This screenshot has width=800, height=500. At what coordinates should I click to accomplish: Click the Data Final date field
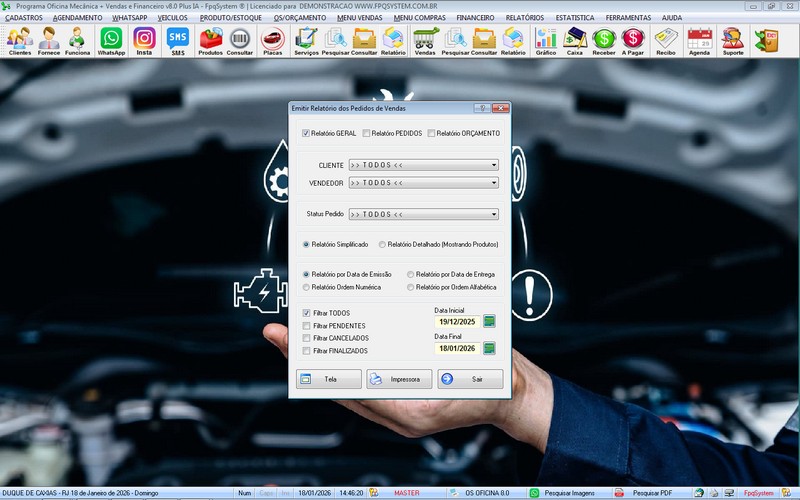(x=457, y=349)
